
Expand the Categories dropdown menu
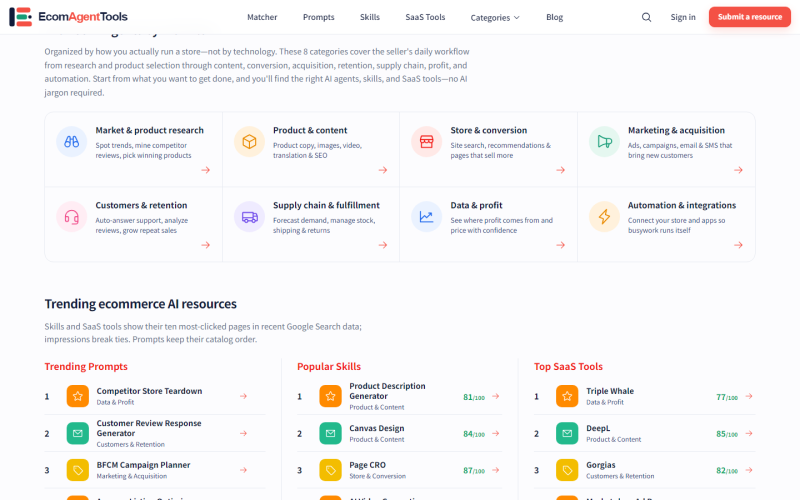(495, 17)
